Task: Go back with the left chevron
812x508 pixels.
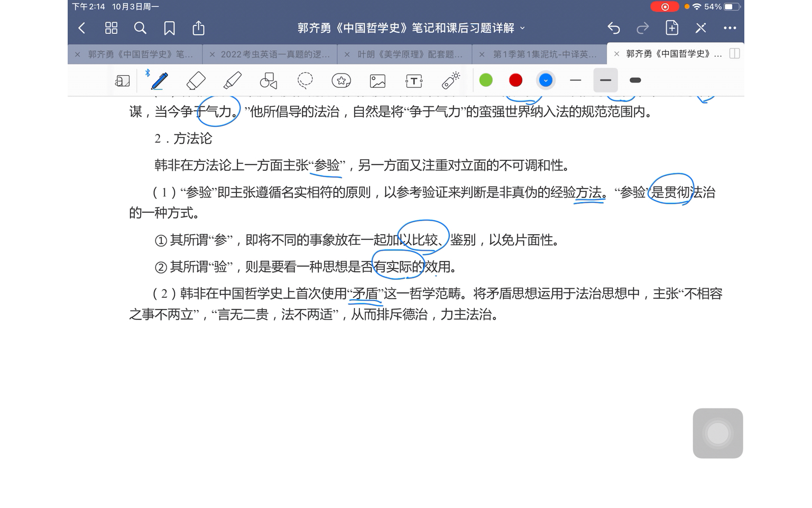Action: pyautogui.click(x=82, y=28)
